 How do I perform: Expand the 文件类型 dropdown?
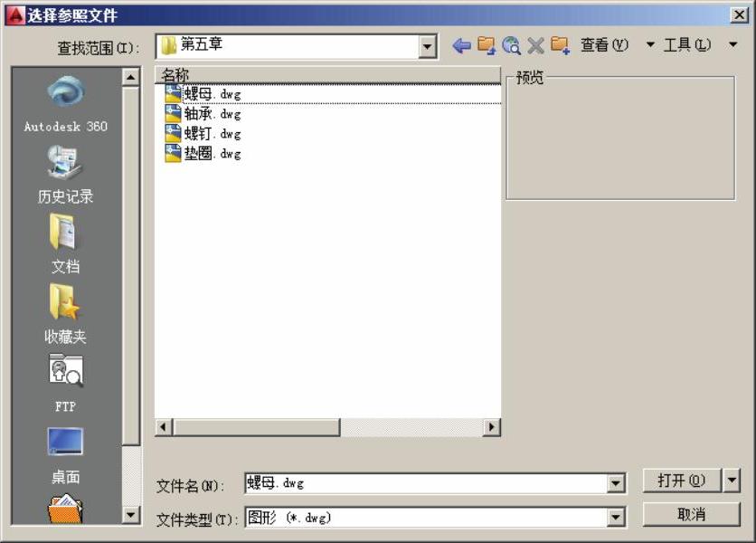[x=616, y=518]
